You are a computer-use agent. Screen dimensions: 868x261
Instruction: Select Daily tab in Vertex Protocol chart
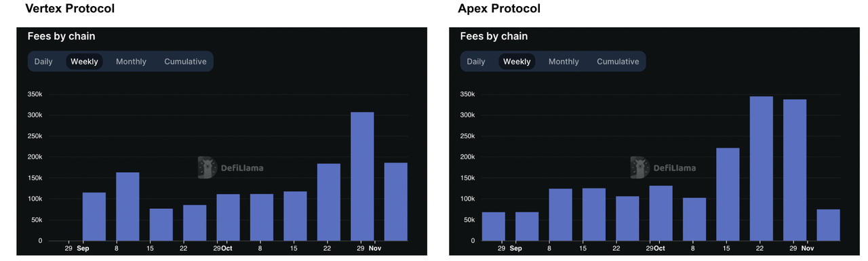[43, 62]
